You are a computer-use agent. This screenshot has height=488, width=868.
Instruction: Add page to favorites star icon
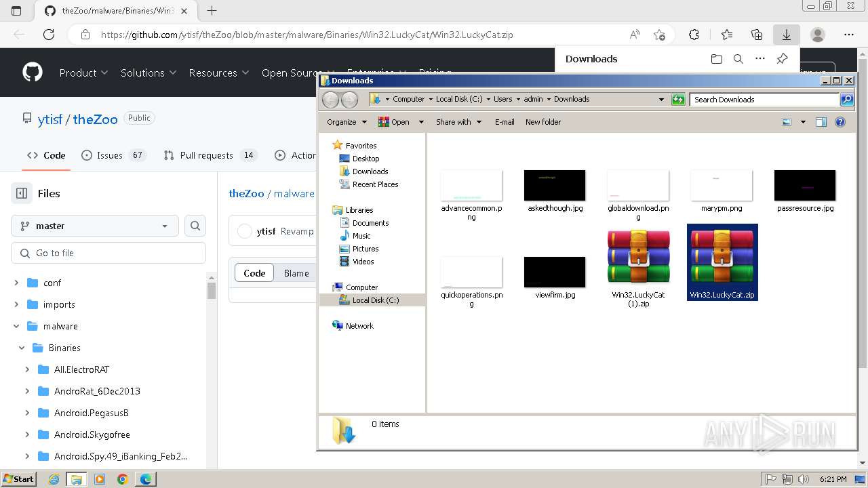[659, 35]
